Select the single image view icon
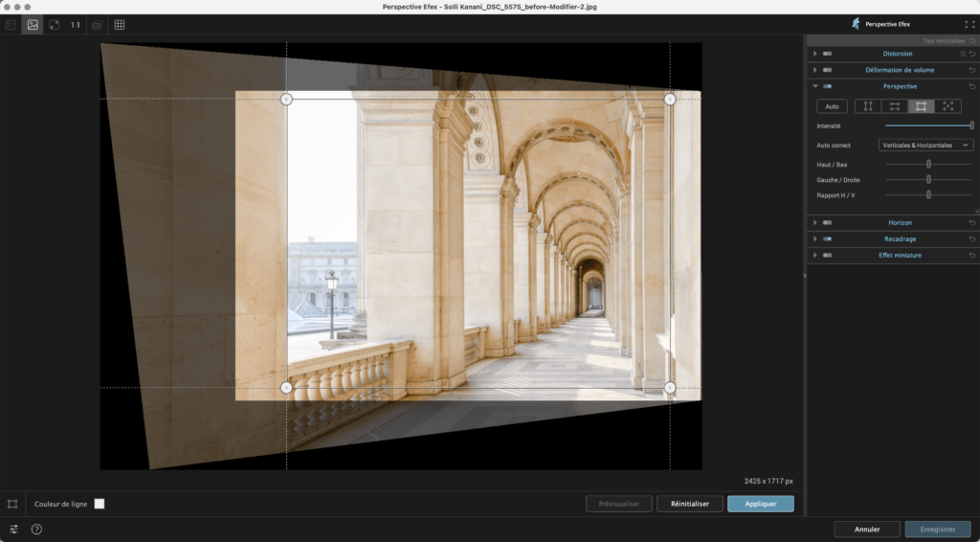This screenshot has width=980, height=542. pos(33,25)
